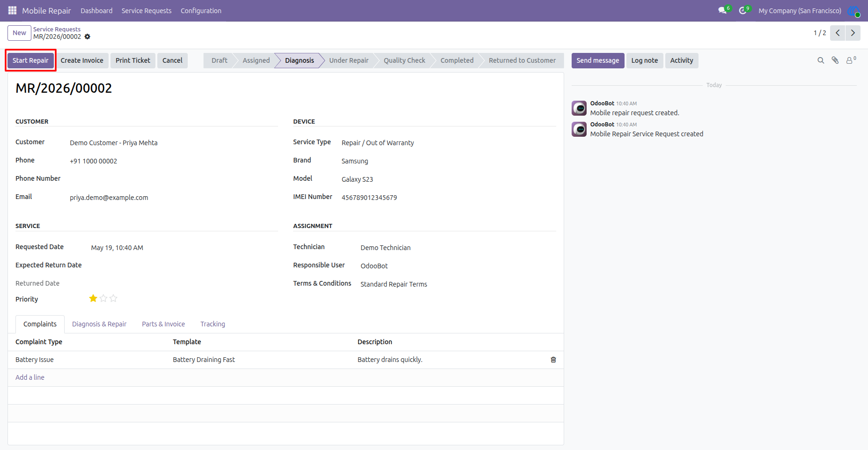The image size is (868, 450).
Task: Go to the next record arrow
Action: tap(853, 33)
